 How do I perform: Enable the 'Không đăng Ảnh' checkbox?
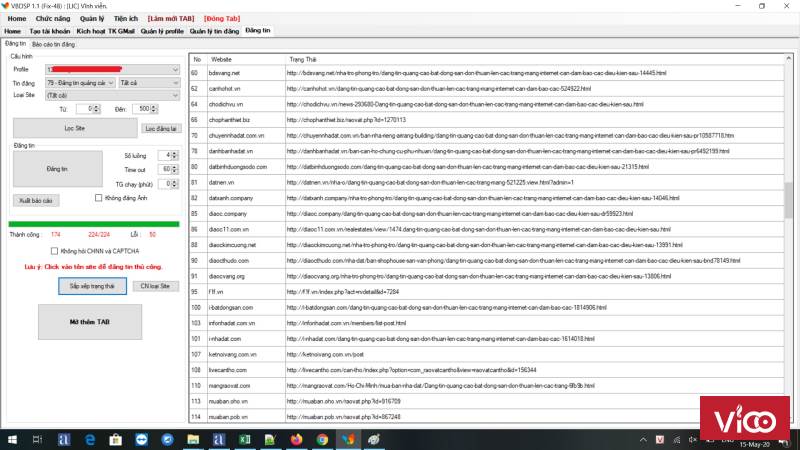(98, 198)
